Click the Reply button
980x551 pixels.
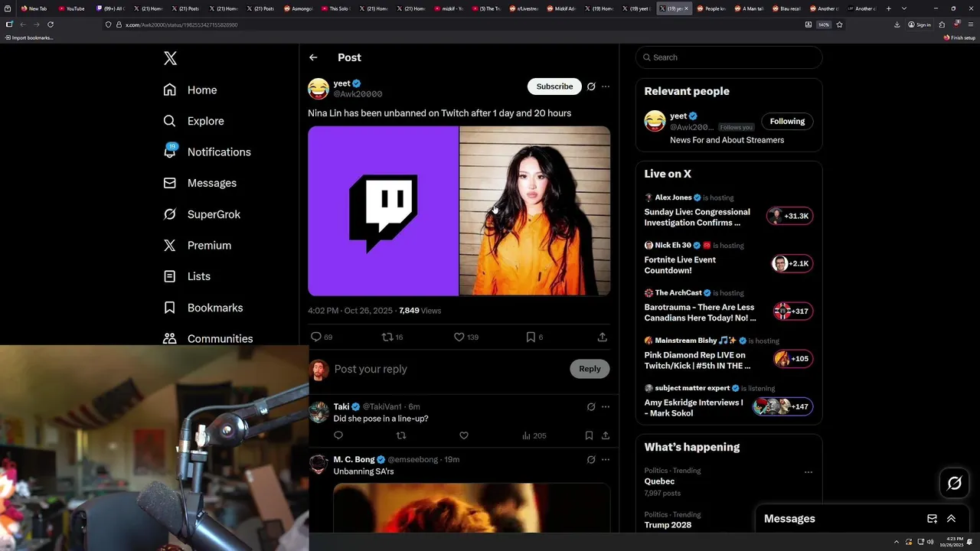point(590,369)
